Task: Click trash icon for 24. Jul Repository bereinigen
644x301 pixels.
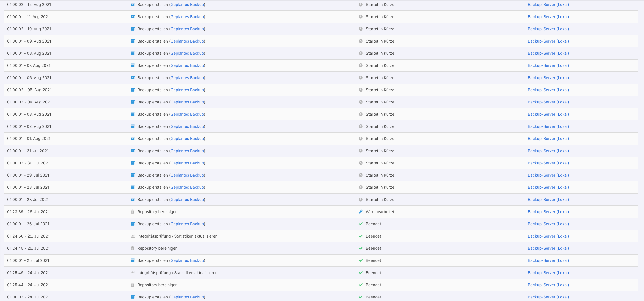Action: pyautogui.click(x=132, y=285)
